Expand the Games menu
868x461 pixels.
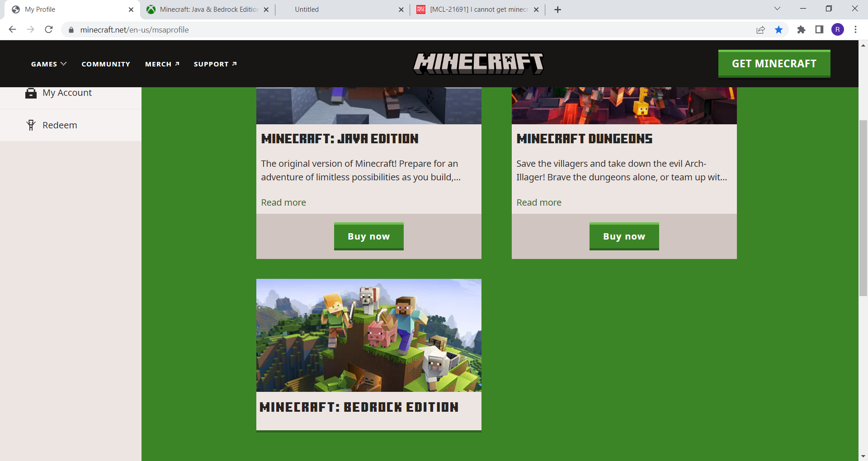tap(49, 64)
